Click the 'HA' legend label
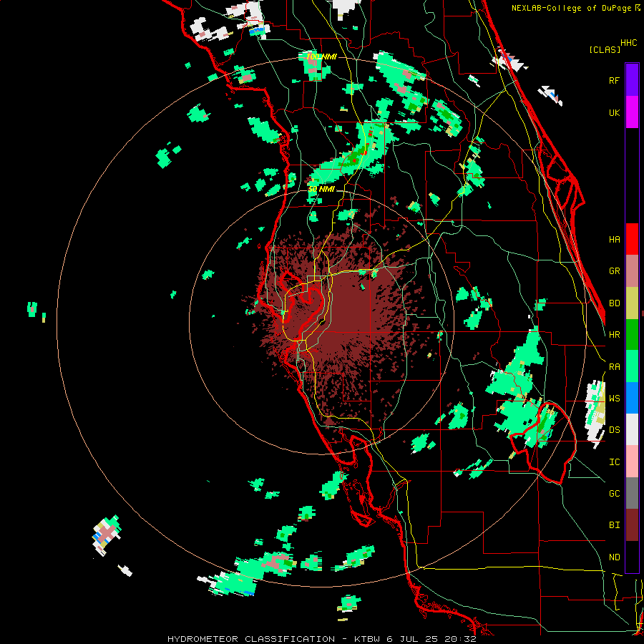The height and width of the screenshot is (644, 644). click(x=614, y=240)
